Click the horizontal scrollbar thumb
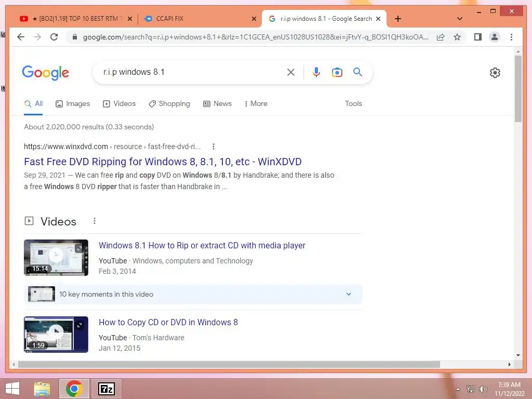The image size is (532, 399). [x=229, y=364]
